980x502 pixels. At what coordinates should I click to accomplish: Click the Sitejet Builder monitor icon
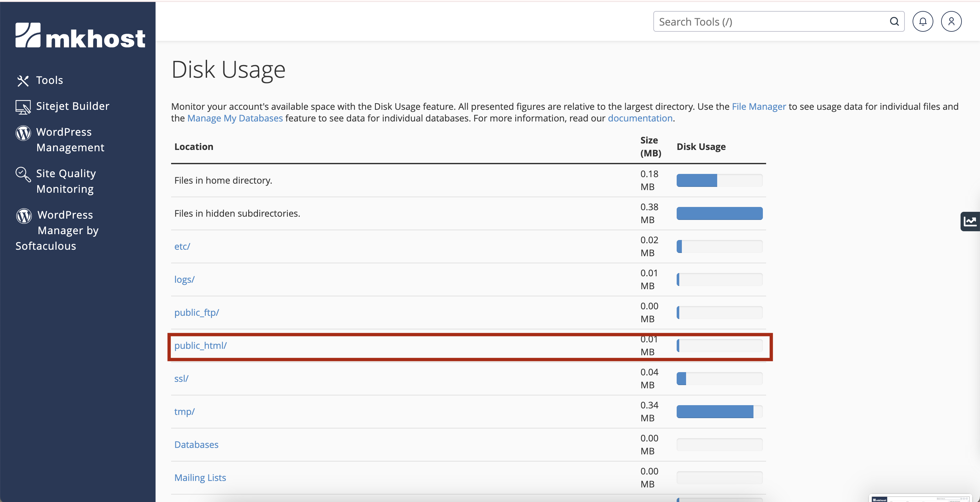pyautogui.click(x=23, y=107)
